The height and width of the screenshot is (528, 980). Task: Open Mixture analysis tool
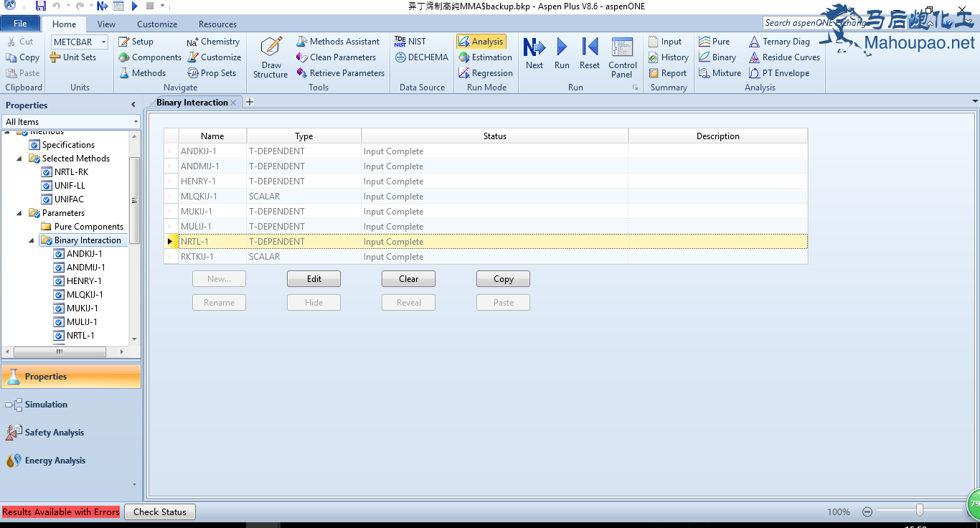[x=720, y=73]
